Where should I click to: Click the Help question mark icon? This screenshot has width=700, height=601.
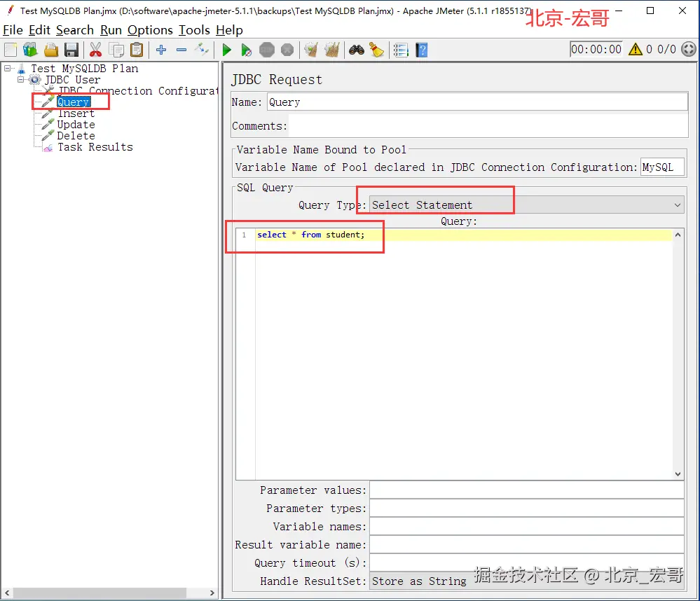coord(422,50)
